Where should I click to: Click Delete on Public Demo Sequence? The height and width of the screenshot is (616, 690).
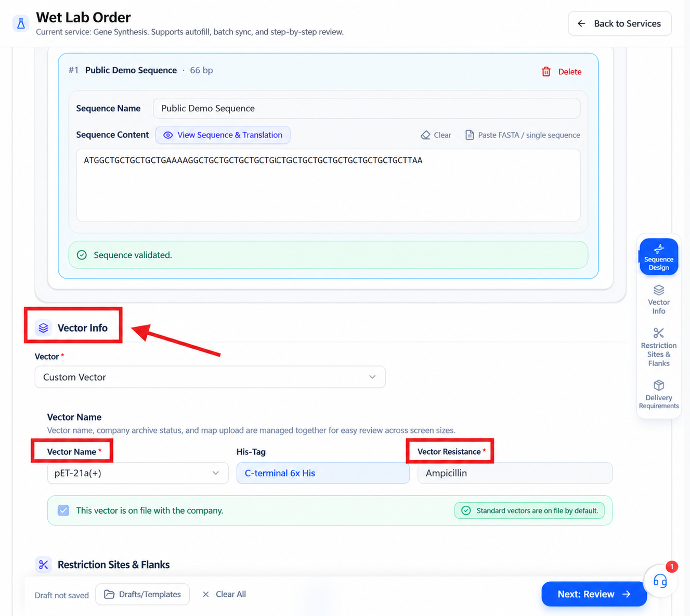562,72
